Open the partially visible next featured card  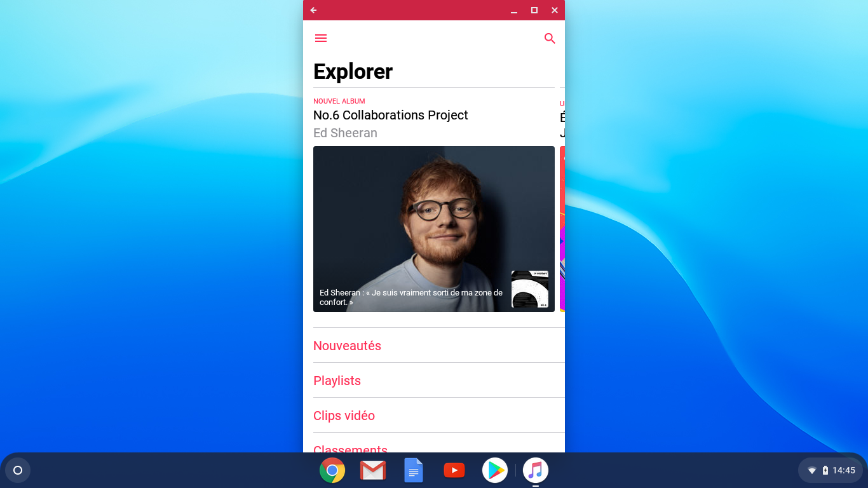coord(562,229)
